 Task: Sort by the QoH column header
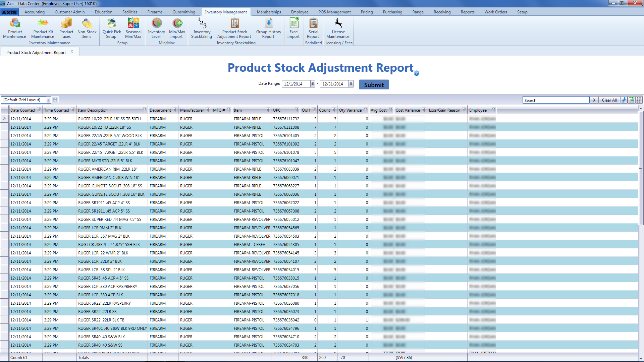[306, 110]
